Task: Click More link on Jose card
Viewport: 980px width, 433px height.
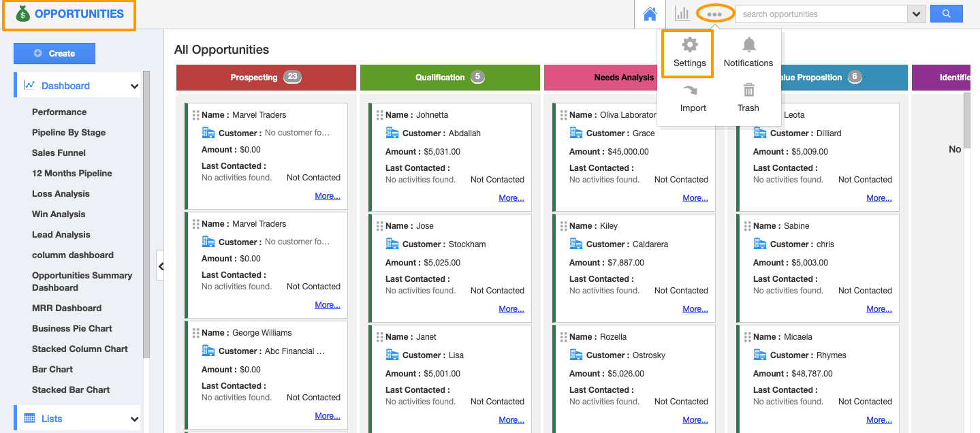Action: [511, 309]
